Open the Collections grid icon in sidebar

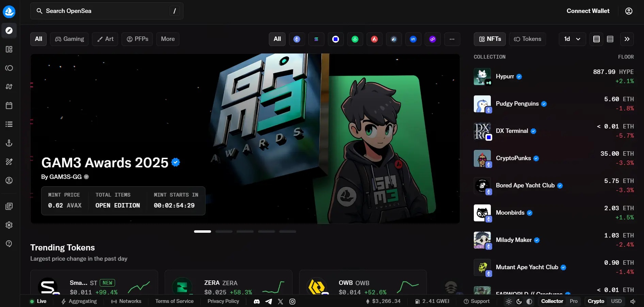pyautogui.click(x=9, y=49)
